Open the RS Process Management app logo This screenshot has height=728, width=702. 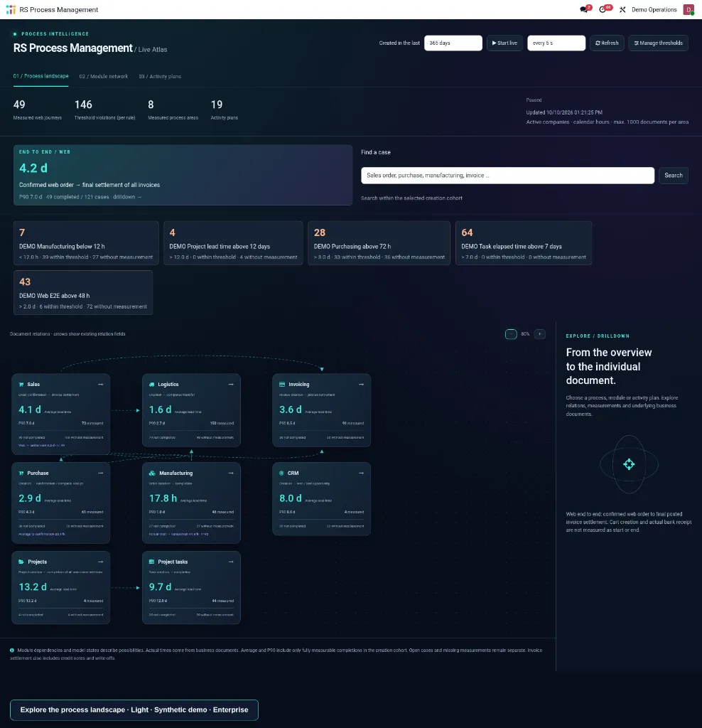(11, 10)
